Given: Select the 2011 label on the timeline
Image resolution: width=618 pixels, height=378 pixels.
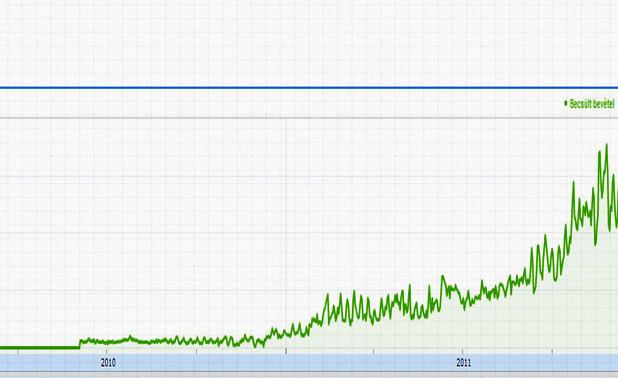Looking at the screenshot, I should (464, 363).
